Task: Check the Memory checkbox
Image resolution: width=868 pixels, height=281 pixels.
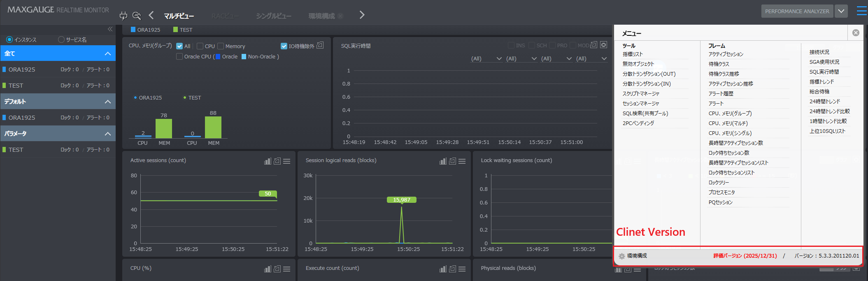Action: (x=221, y=46)
